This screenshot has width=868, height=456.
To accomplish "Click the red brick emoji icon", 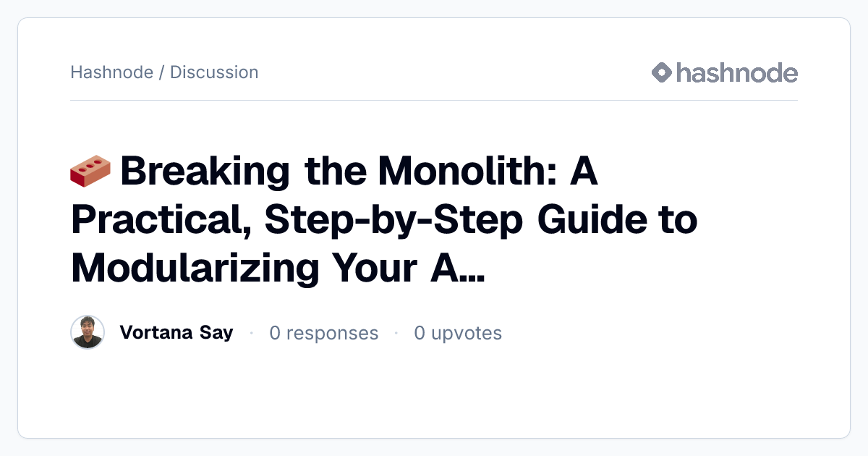I will [90, 172].
